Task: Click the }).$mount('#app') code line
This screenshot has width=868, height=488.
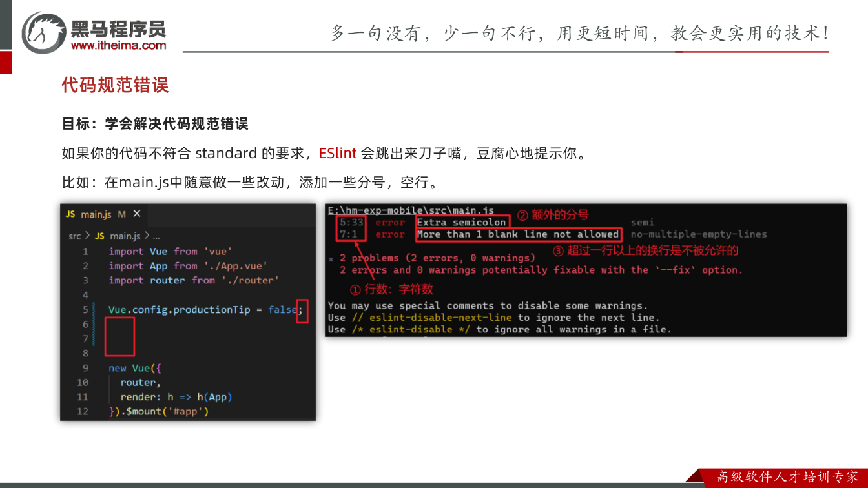Action: (x=159, y=411)
